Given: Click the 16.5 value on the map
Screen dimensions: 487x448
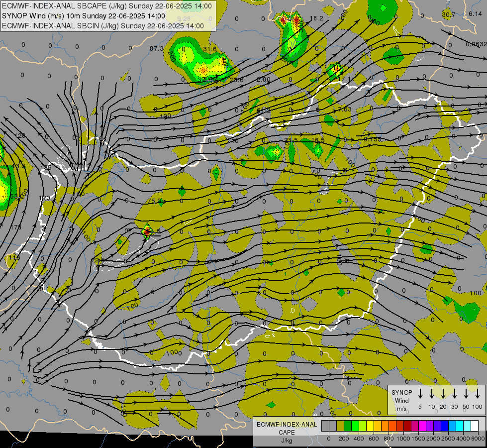Looking at the screenshot, I should 318,140.
